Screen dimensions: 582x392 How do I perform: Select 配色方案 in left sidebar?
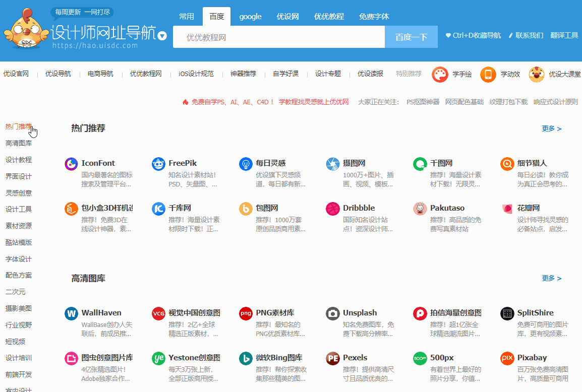click(x=19, y=275)
